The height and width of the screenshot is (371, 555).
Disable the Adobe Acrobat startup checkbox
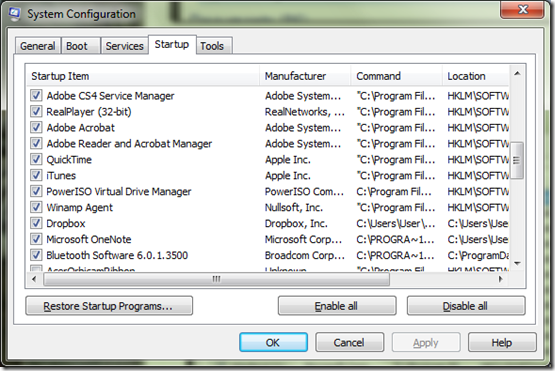click(36, 127)
